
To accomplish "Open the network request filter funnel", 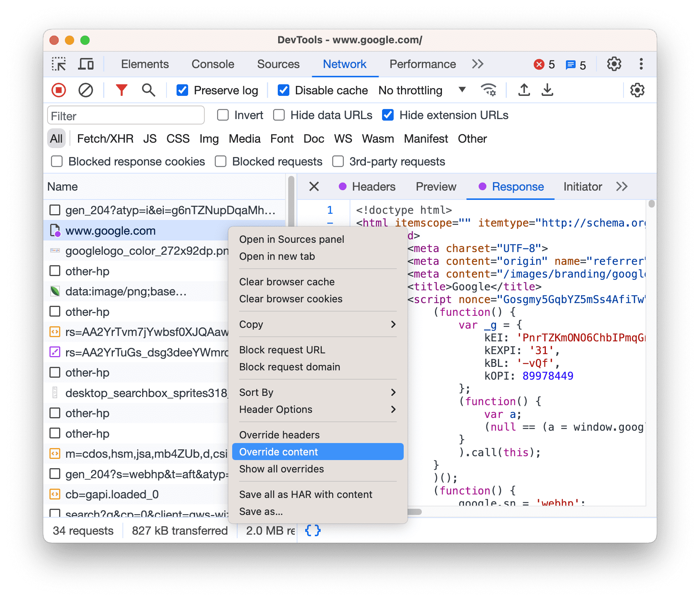I will pyautogui.click(x=121, y=90).
